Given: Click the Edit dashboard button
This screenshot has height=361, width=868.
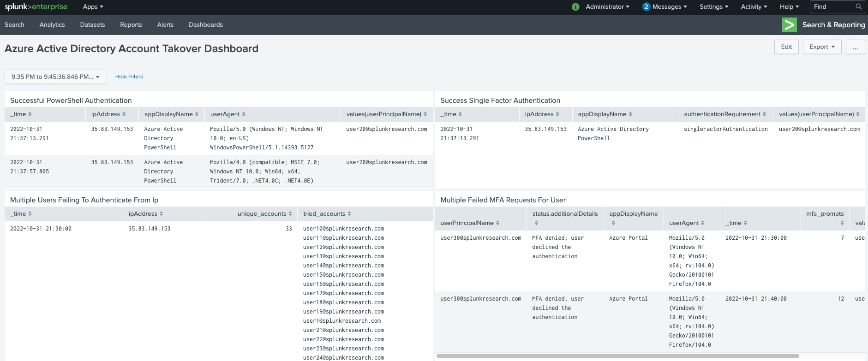Looking at the screenshot, I should click(786, 47).
